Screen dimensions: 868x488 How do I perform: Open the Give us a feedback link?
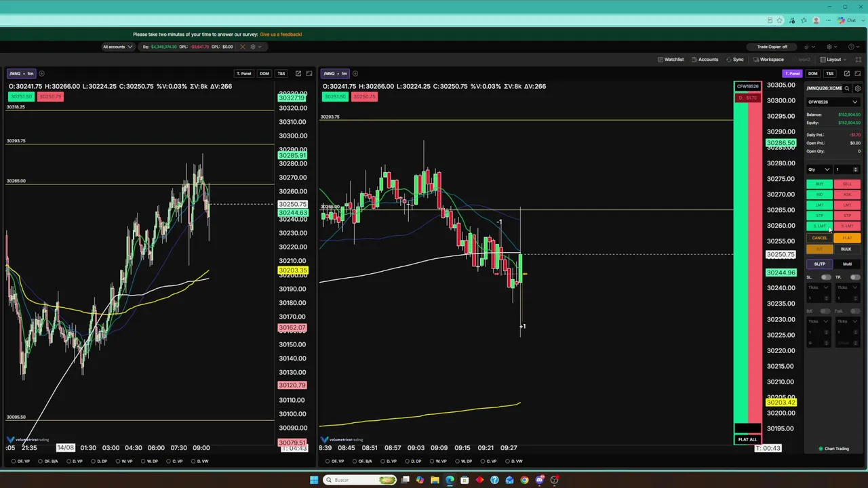tap(281, 34)
